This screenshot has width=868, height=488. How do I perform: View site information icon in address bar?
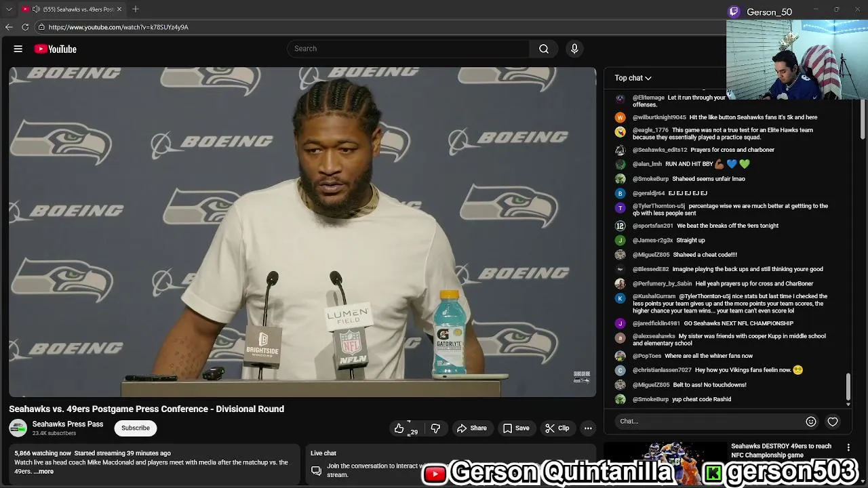click(x=41, y=27)
